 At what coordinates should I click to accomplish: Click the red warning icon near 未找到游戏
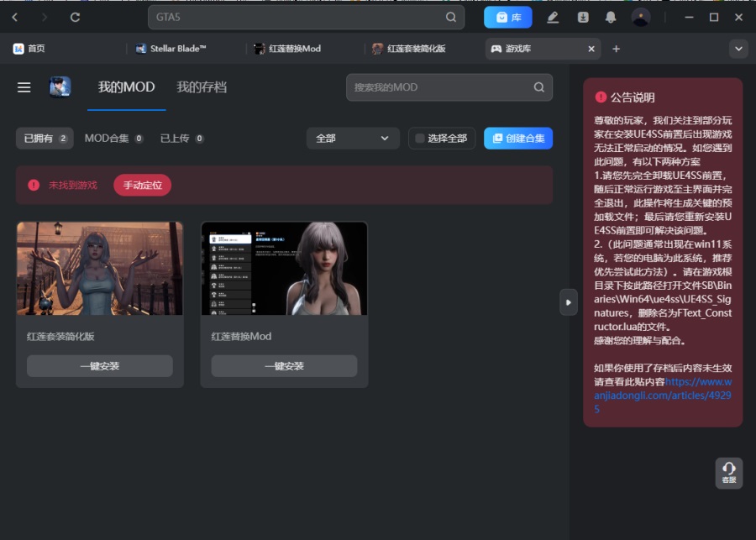point(34,185)
